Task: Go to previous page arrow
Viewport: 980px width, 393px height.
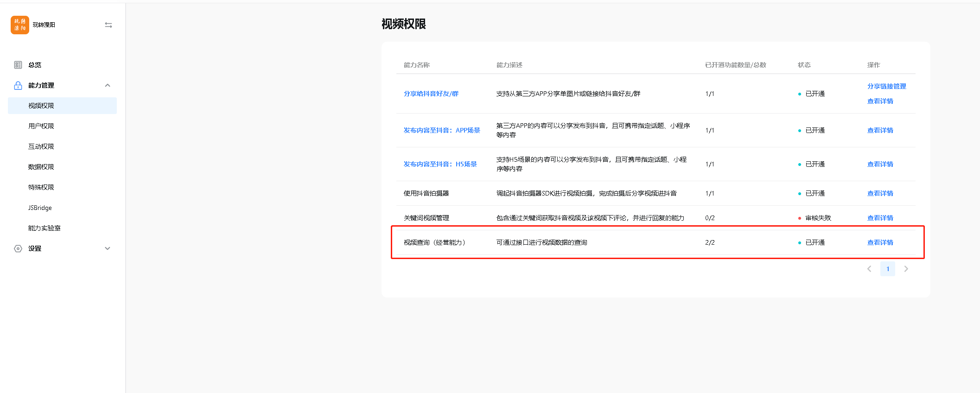Action: pyautogui.click(x=869, y=269)
